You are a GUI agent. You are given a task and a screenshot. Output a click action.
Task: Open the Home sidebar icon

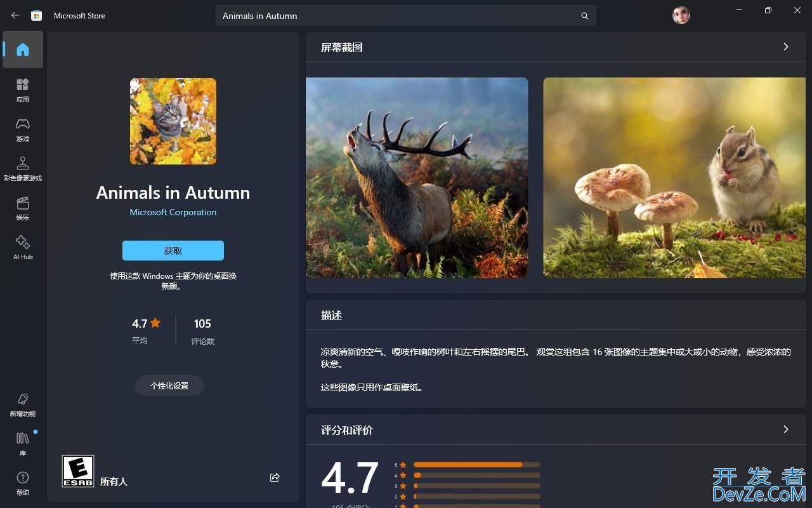(23, 50)
